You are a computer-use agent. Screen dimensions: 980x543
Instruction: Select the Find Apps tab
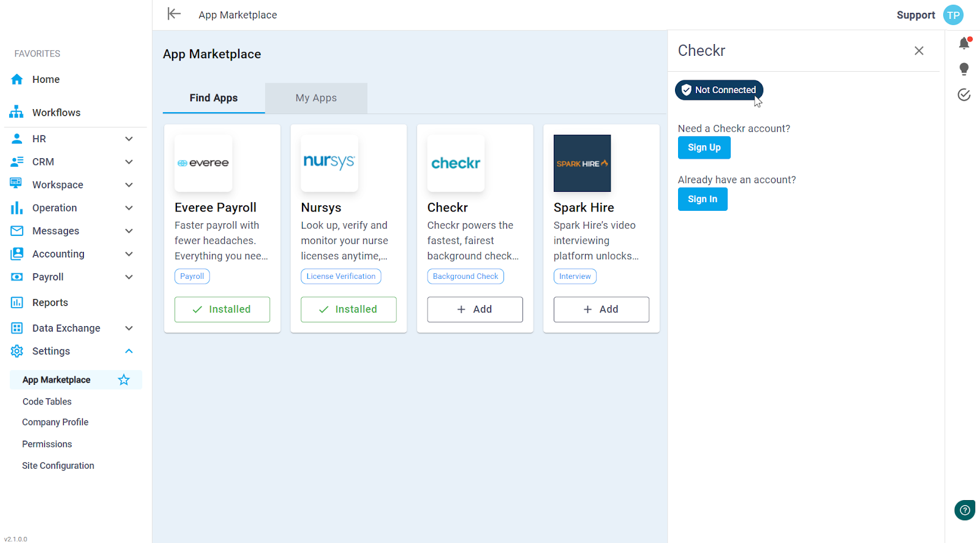tap(214, 98)
